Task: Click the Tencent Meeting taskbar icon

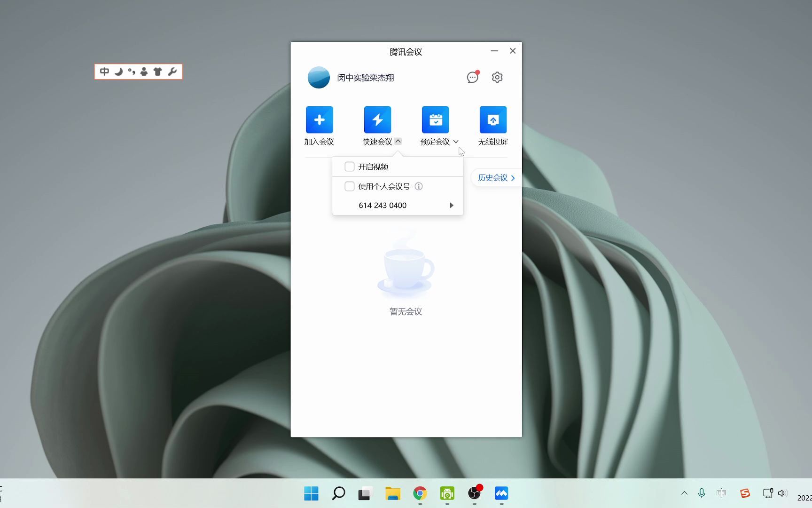Action: pyautogui.click(x=501, y=493)
